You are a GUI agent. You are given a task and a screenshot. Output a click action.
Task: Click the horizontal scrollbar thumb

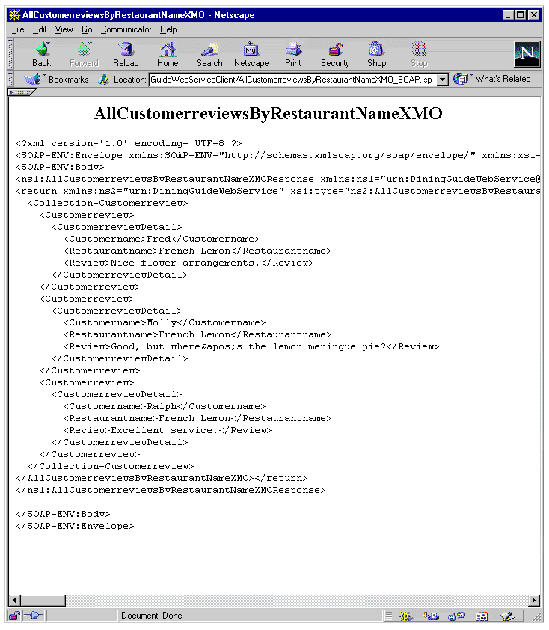coord(43,601)
